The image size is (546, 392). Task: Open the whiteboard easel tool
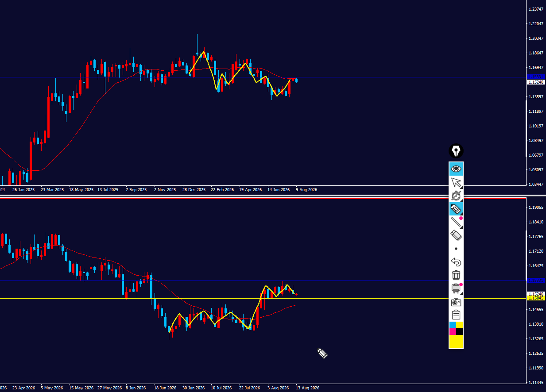tap(456, 288)
